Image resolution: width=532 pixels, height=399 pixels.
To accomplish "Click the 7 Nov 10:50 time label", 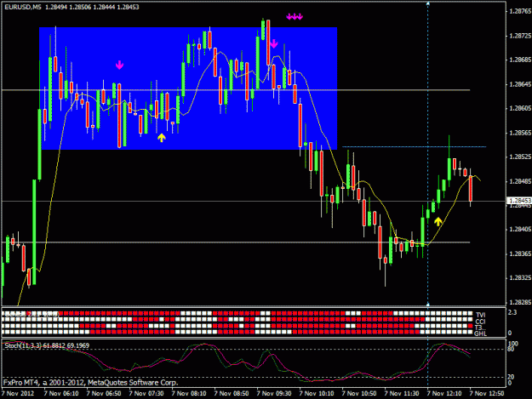I will click(359, 393).
